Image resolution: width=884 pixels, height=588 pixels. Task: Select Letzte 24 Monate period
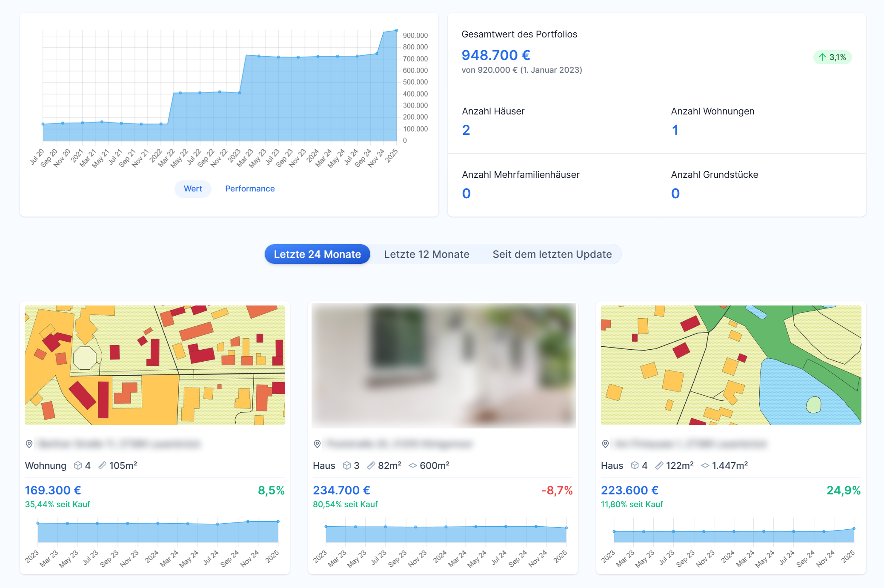[317, 254]
